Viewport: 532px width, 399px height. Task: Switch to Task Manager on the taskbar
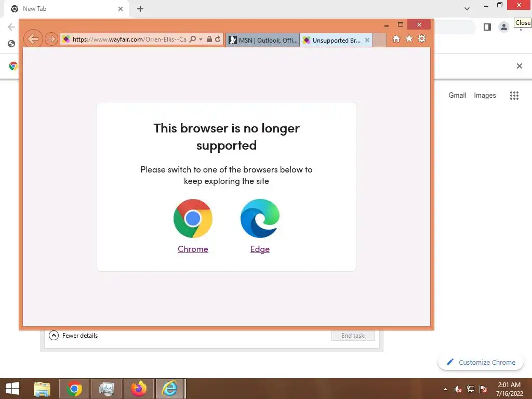click(106, 389)
